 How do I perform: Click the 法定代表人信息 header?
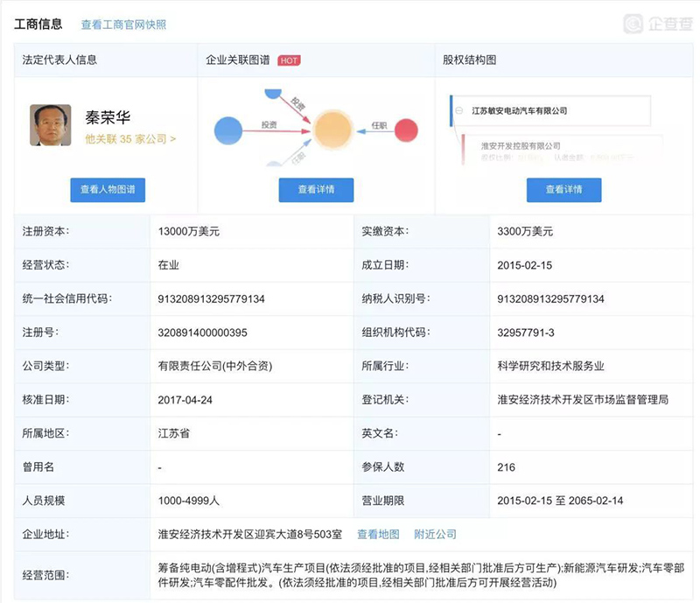(x=59, y=60)
